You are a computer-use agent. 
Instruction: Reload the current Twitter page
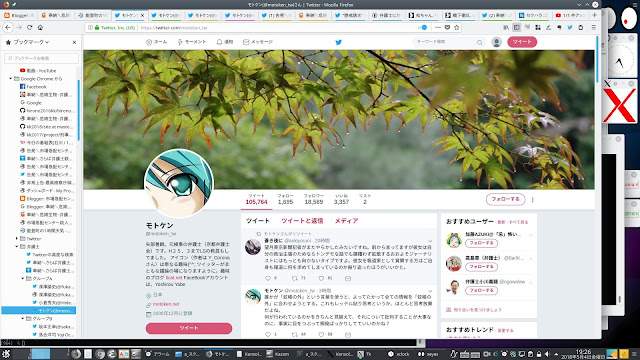[29, 27]
